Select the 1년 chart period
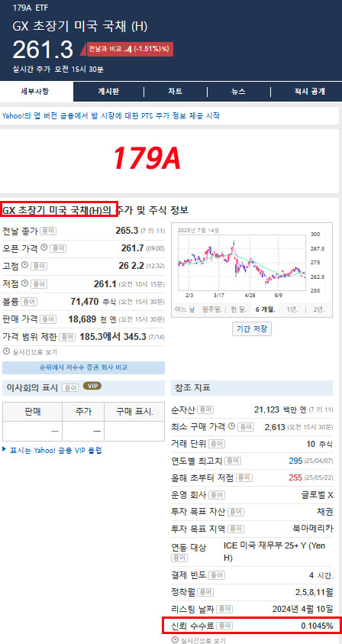Image resolution: width=342 pixels, height=644 pixels. point(292,309)
